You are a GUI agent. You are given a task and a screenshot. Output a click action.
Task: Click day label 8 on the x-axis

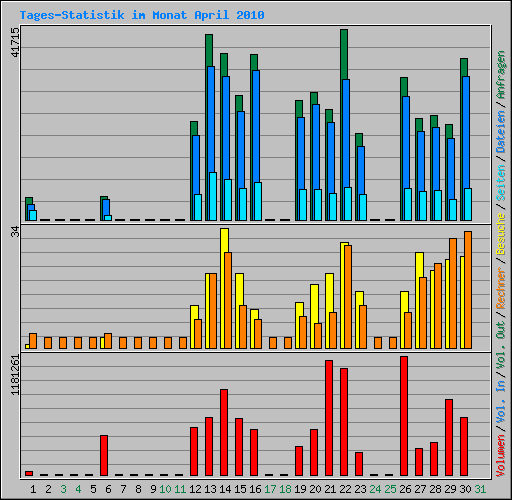coord(138,489)
